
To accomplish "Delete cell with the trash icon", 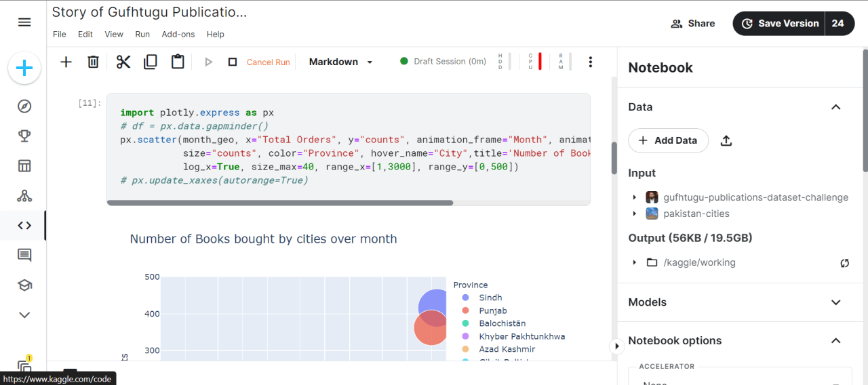I will (94, 62).
